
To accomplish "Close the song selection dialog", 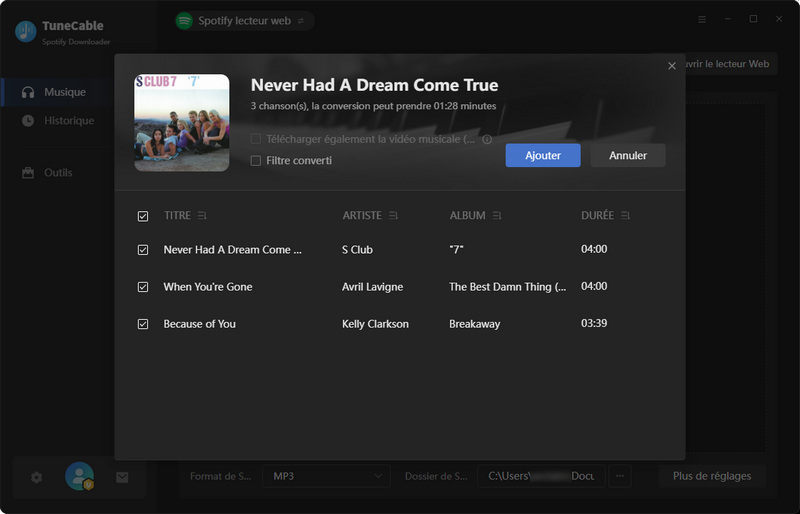I will click(x=672, y=66).
